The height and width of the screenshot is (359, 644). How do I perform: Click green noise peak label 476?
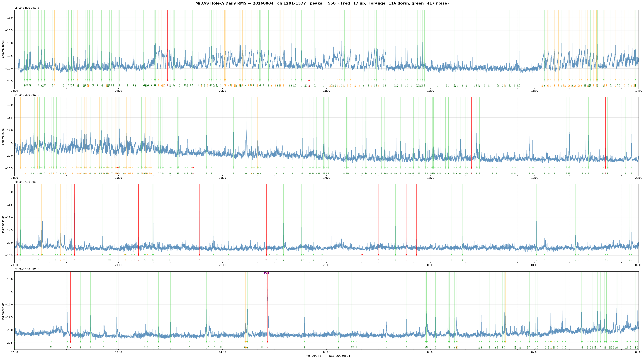coord(190,347)
